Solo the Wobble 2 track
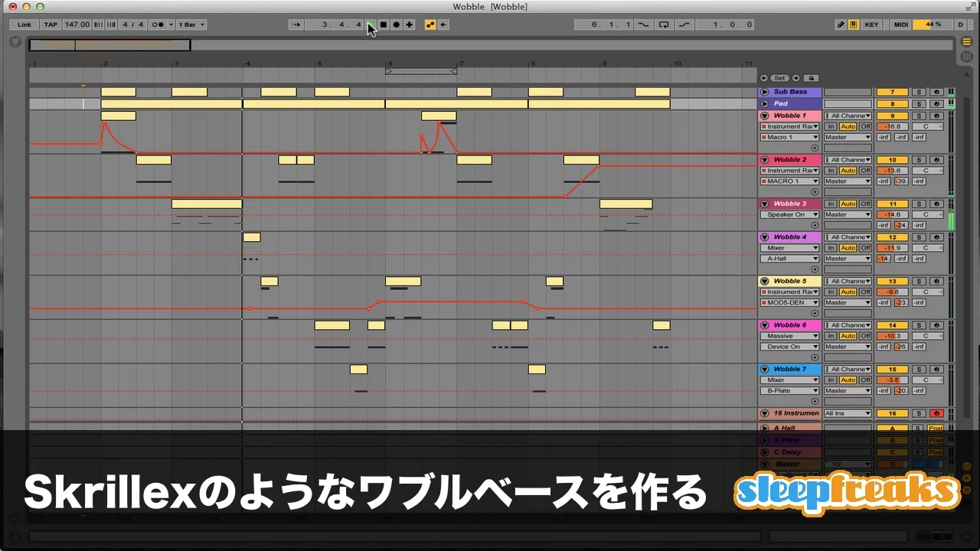The width and height of the screenshot is (980, 551). (920, 160)
